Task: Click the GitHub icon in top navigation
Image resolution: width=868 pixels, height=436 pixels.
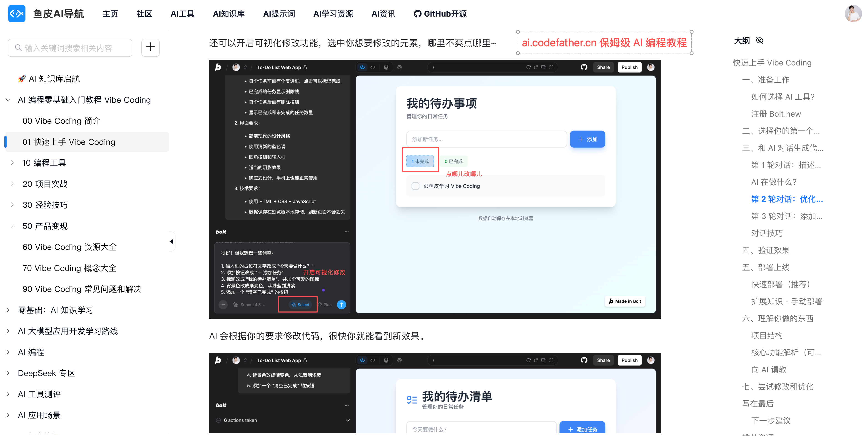Action: click(417, 14)
